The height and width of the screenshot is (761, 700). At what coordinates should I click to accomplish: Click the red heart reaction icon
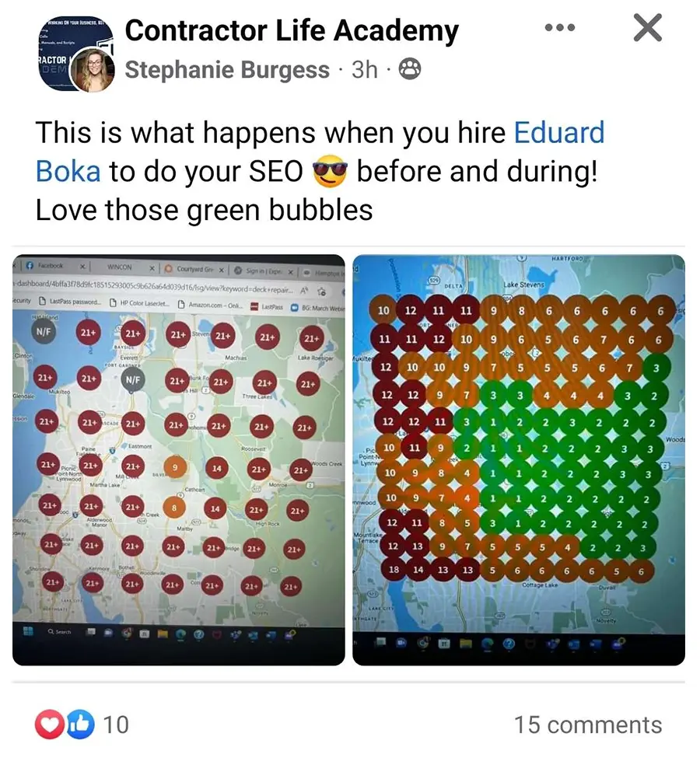point(48,724)
